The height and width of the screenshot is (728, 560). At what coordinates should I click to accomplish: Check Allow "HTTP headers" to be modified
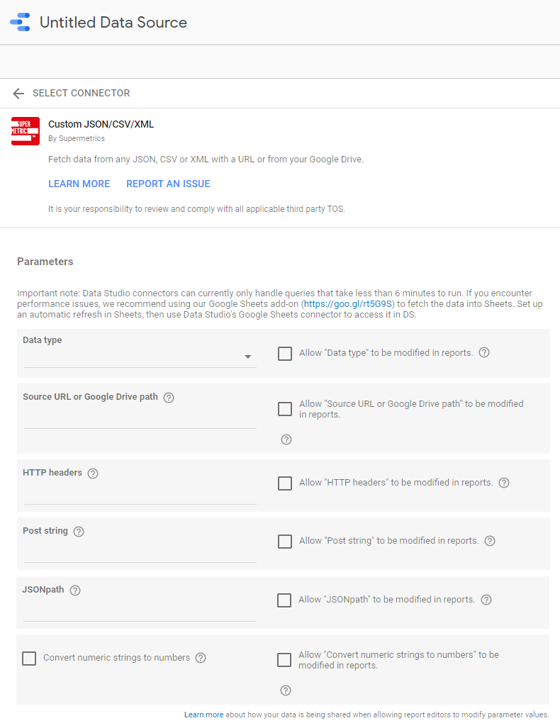[x=285, y=483]
